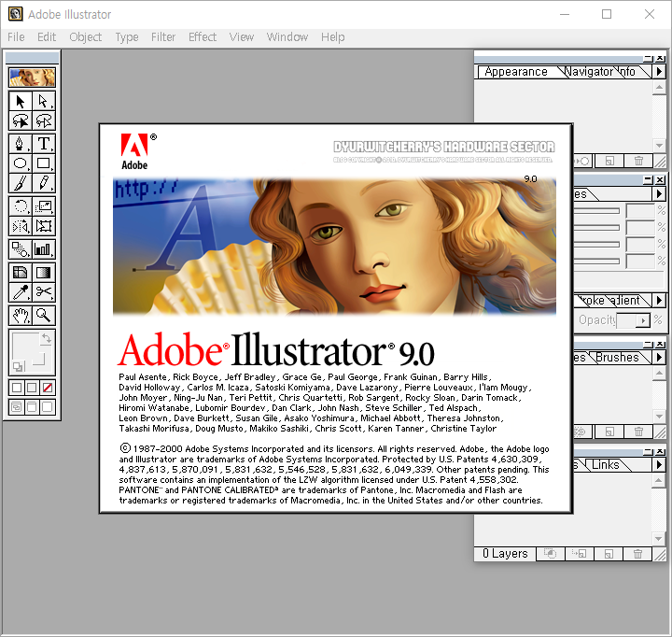Screen dimensions: 672x637
Task: Click the Adobe Online image atop toolbox
Action: (x=32, y=78)
